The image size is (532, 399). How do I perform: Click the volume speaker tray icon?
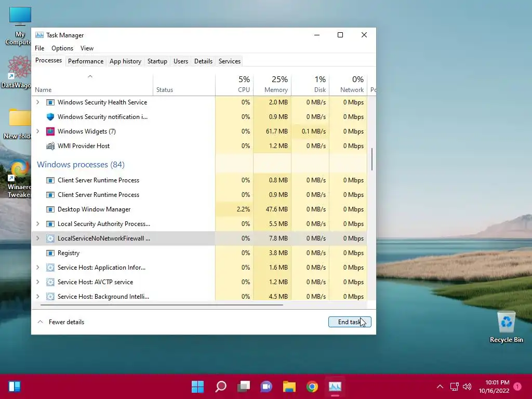click(x=467, y=387)
